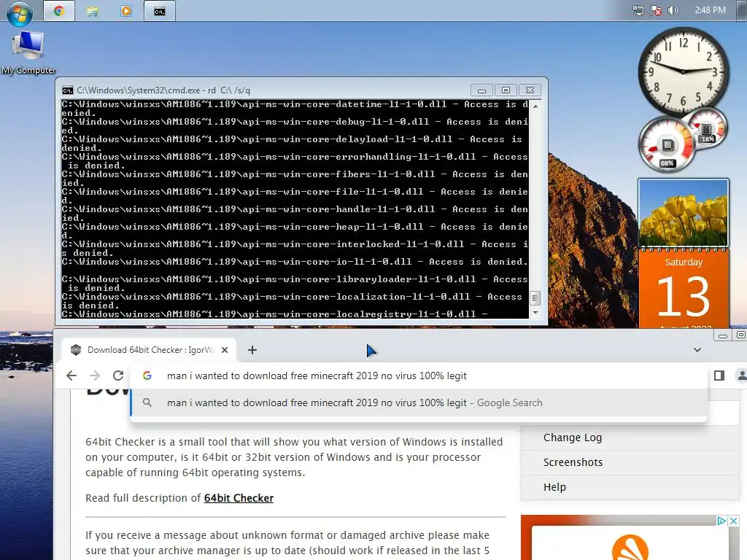Click the Google icon in the address bar
This screenshot has height=560, width=747.
point(147,376)
